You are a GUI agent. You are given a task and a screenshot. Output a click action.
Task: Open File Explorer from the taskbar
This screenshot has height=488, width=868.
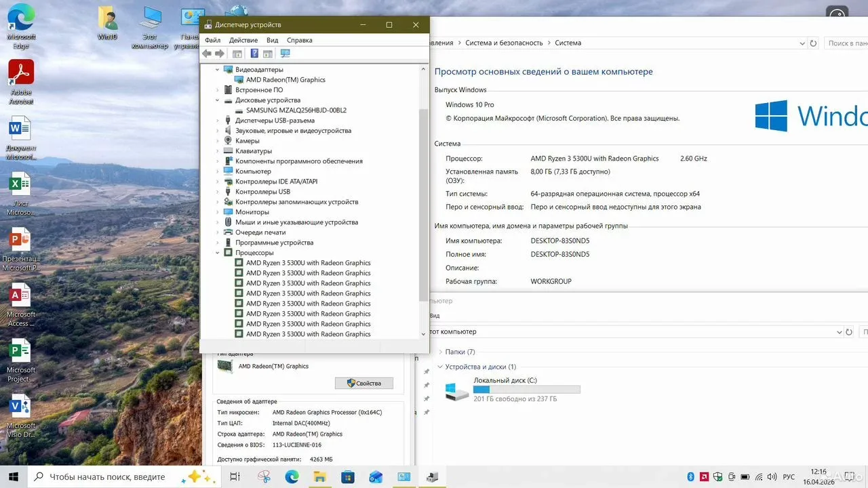click(x=319, y=476)
